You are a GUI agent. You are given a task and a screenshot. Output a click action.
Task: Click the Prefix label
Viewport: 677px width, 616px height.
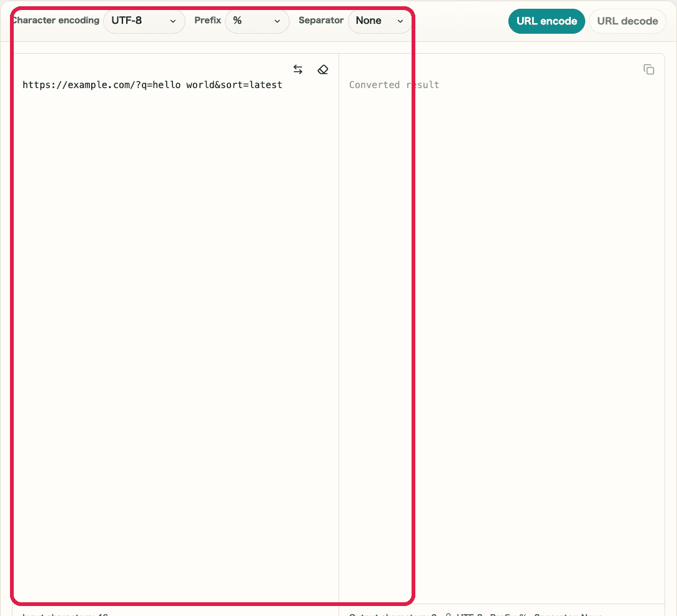click(207, 20)
